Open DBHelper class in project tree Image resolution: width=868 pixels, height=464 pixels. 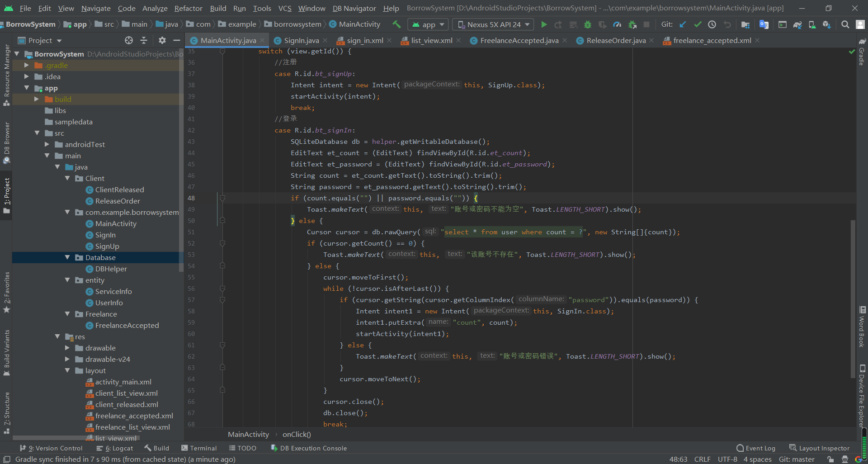coord(111,269)
